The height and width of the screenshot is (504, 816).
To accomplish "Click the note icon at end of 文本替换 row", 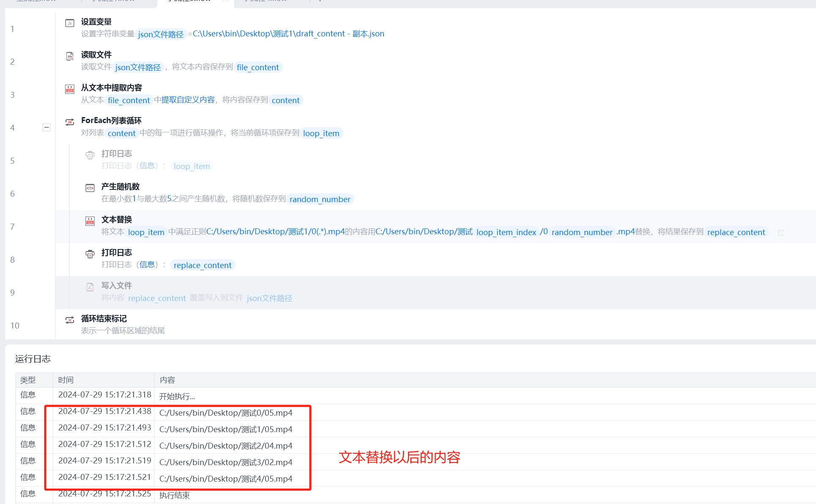I will click(781, 233).
